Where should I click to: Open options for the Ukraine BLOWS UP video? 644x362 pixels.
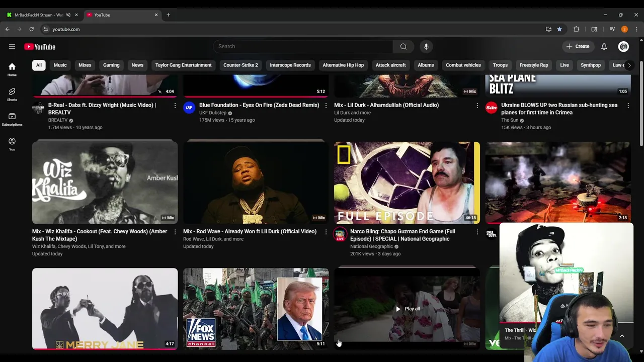click(x=628, y=106)
